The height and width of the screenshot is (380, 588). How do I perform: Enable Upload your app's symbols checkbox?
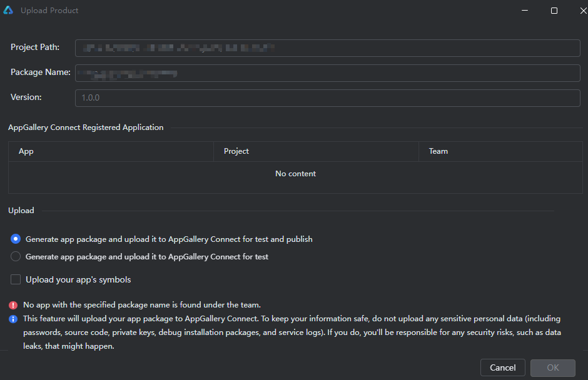coord(16,280)
